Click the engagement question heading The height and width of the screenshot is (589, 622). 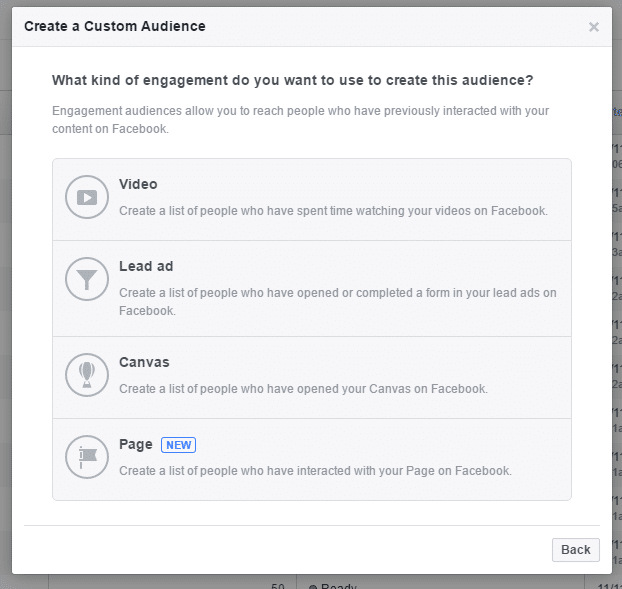click(x=293, y=80)
